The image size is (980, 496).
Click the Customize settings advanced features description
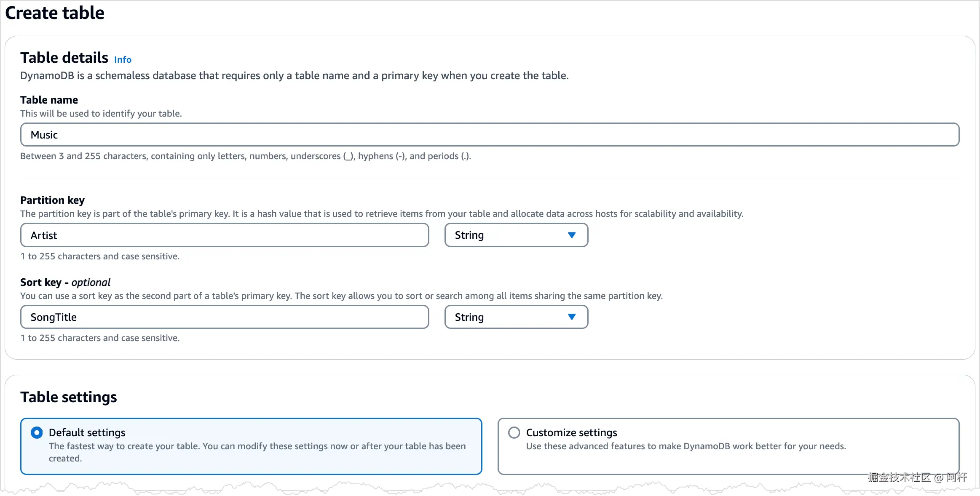pos(685,446)
